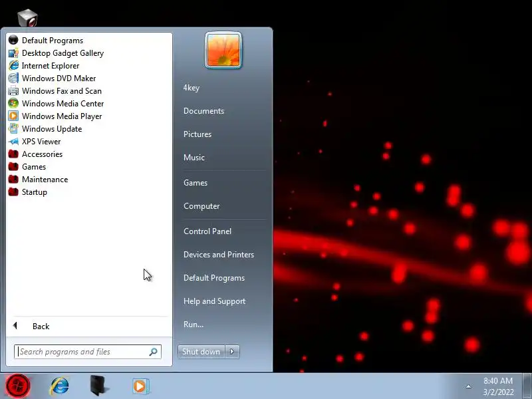Launch Desktop Gadget Gallery icon
Image resolution: width=532 pixels, height=399 pixels.
(x=13, y=53)
